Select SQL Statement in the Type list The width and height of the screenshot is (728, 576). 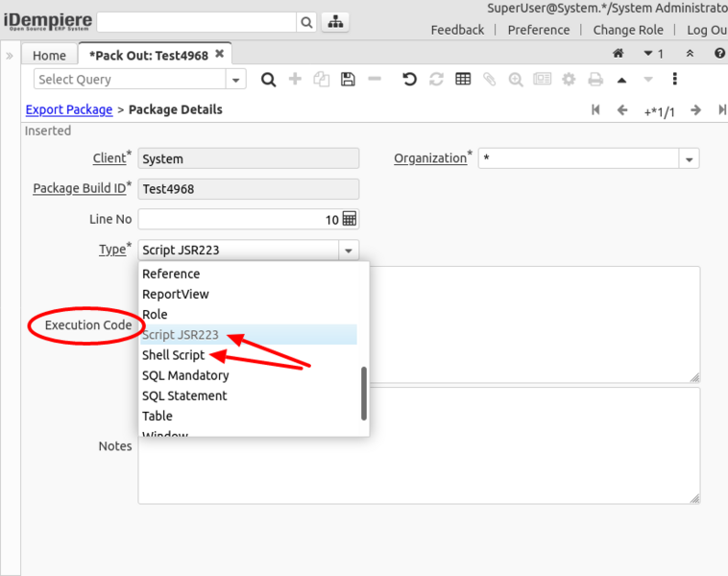[x=184, y=396]
